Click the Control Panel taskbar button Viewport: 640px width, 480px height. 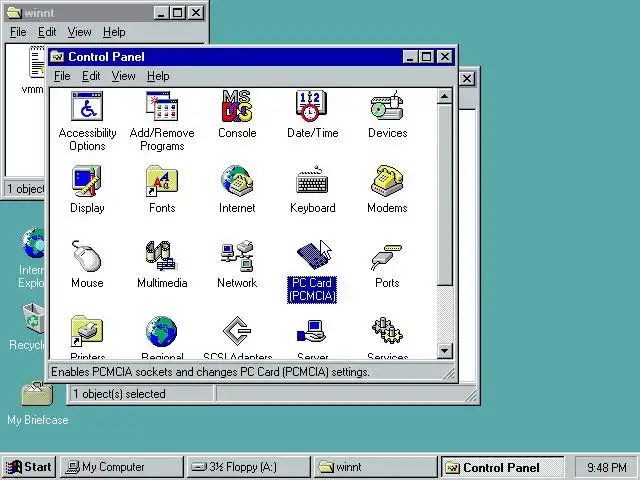click(x=502, y=467)
